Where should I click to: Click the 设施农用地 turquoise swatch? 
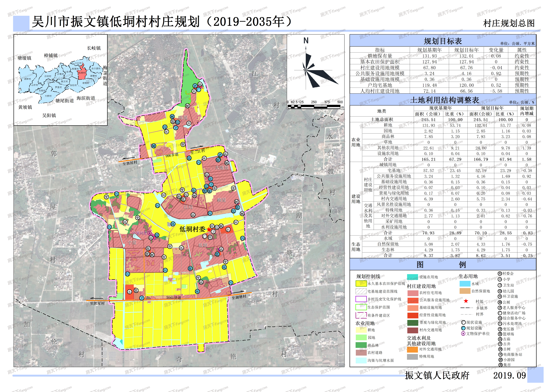tap(413, 277)
